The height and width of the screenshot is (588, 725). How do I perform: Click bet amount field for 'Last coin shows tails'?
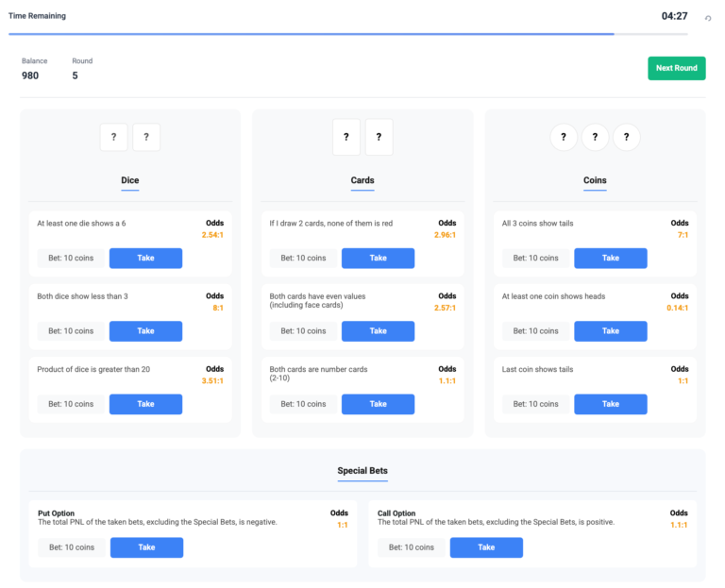(536, 404)
